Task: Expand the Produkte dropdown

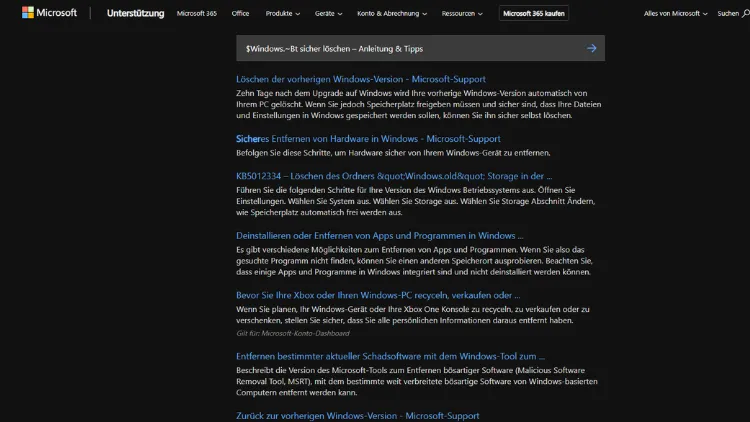Action: click(283, 13)
